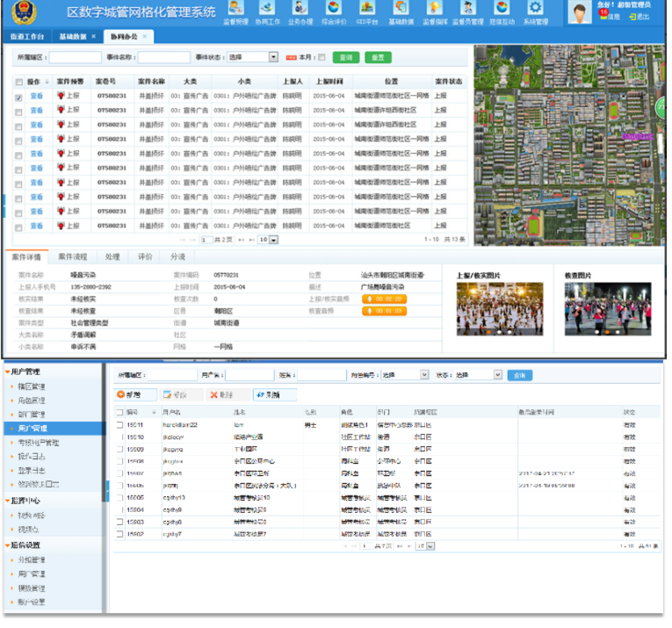Open the 状态 dropdown in user filter

(x=497, y=375)
